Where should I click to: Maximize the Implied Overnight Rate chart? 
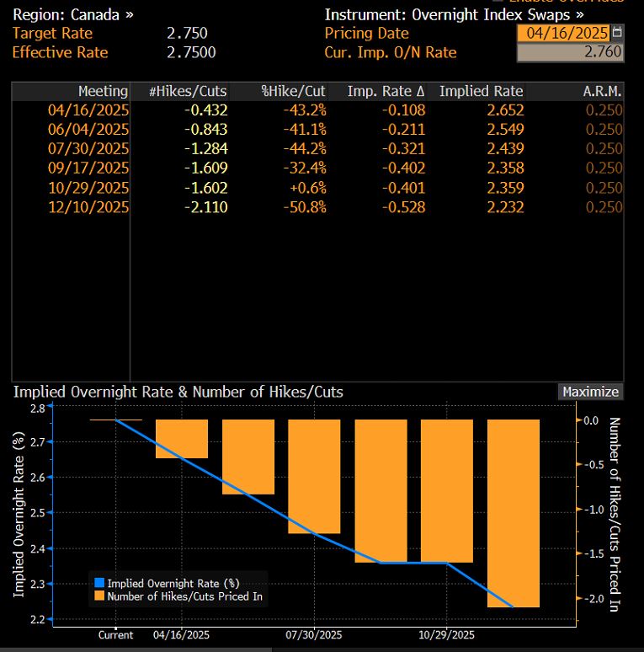(x=590, y=392)
